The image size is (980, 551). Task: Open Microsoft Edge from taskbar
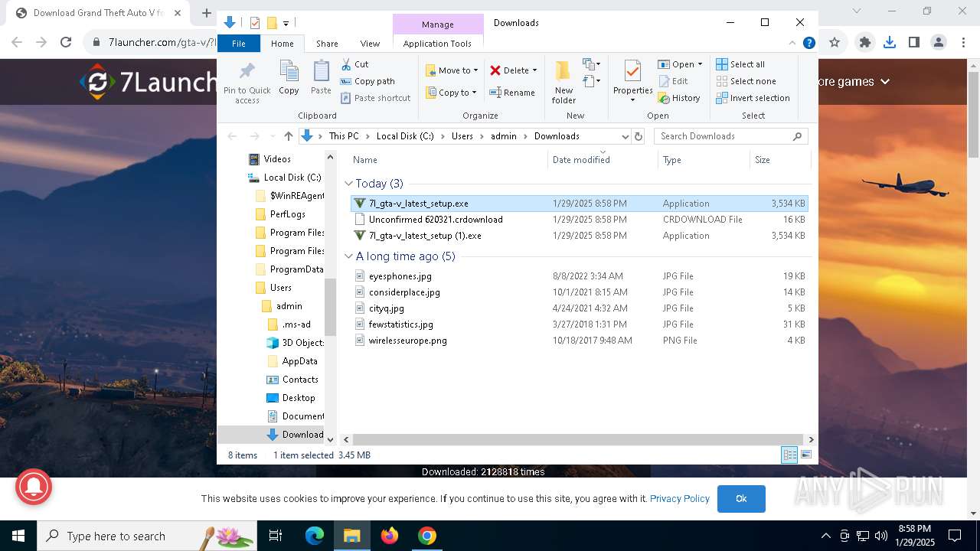pyautogui.click(x=315, y=536)
